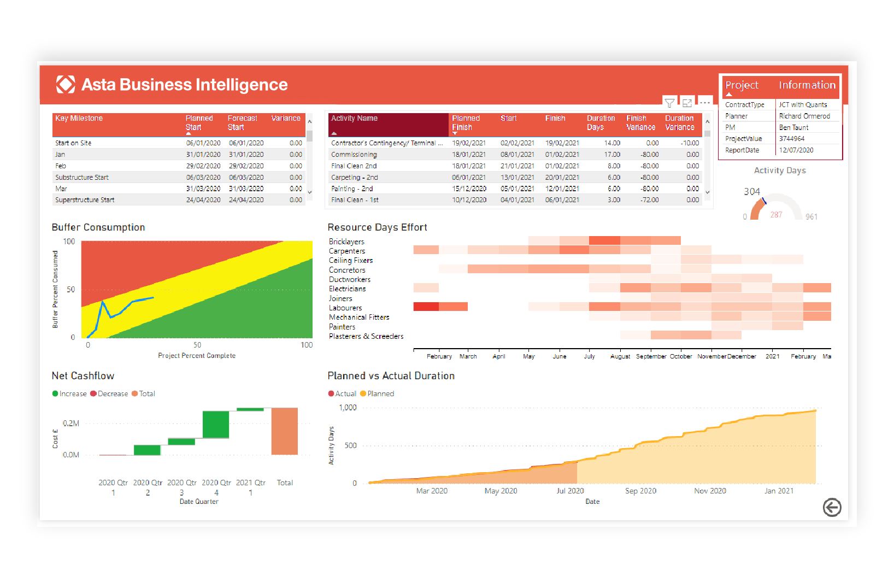The width and height of the screenshot is (894, 588).
Task: Select the 'Feb' milestone row
Action: 179,166
